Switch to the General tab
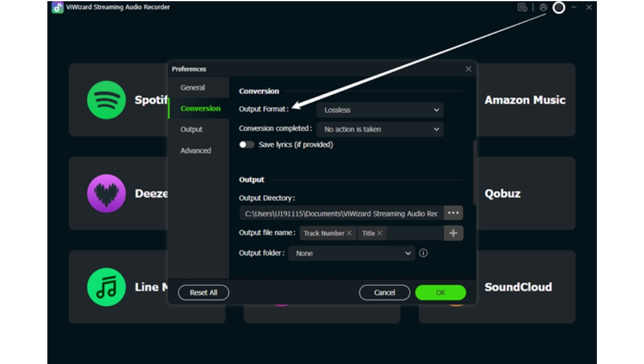The image size is (644, 364). pos(193,88)
